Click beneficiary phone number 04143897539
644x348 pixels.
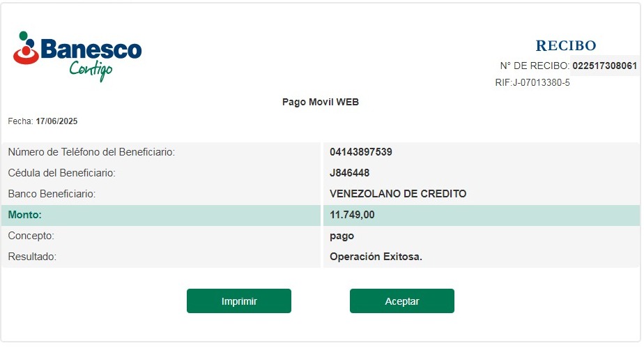[x=360, y=152]
